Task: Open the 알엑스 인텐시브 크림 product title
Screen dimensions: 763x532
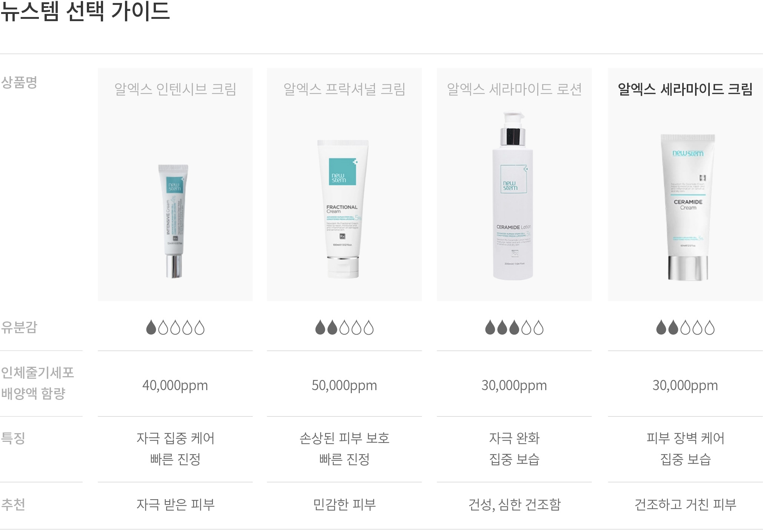Action: click(175, 89)
